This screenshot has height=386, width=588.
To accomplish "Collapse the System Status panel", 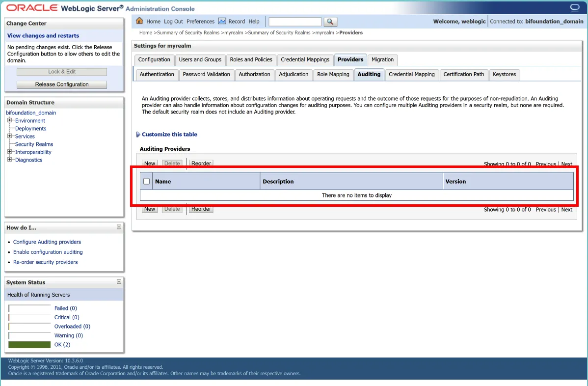I will [x=119, y=282].
